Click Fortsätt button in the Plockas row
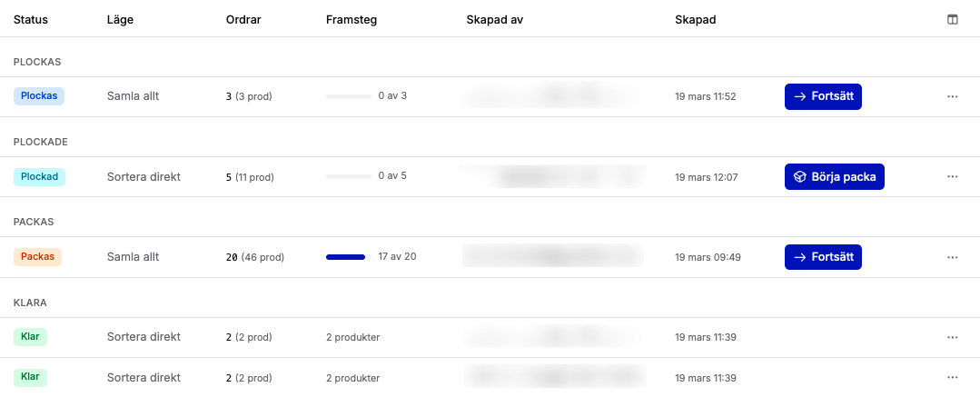 (823, 96)
